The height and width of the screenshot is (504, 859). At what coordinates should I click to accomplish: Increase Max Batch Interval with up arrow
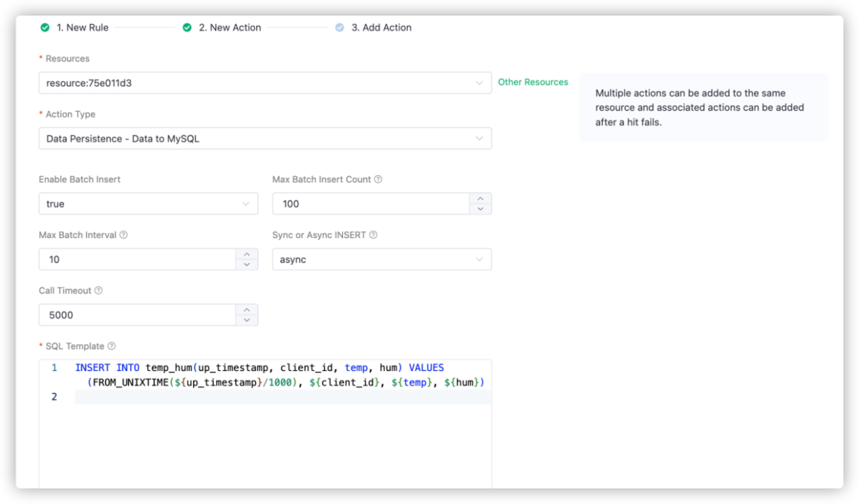tap(247, 254)
